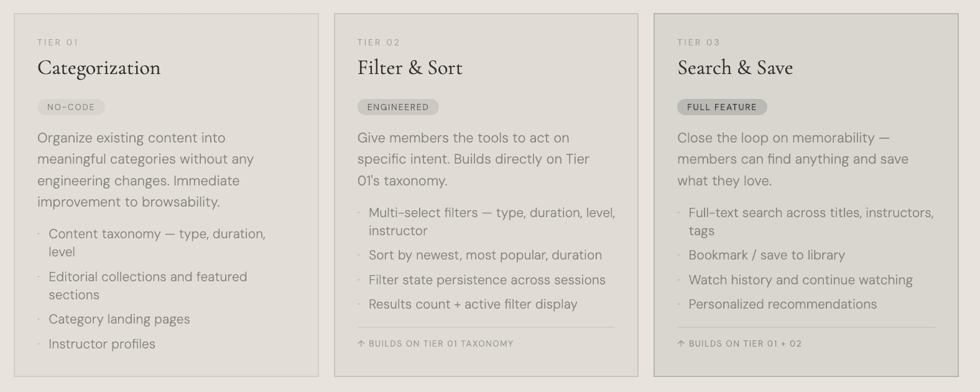
Task: Click the up arrow beside Builds on Tier 01 Taxonomy
Action: click(361, 343)
